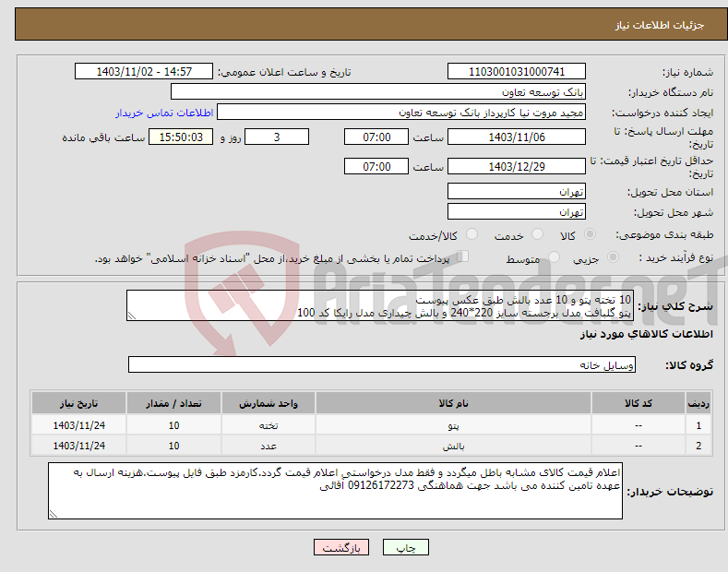Image resolution: width=728 pixels, height=572 pixels.
Task: Click the شماره نیاز field 1103001031000741
Action: point(517,72)
